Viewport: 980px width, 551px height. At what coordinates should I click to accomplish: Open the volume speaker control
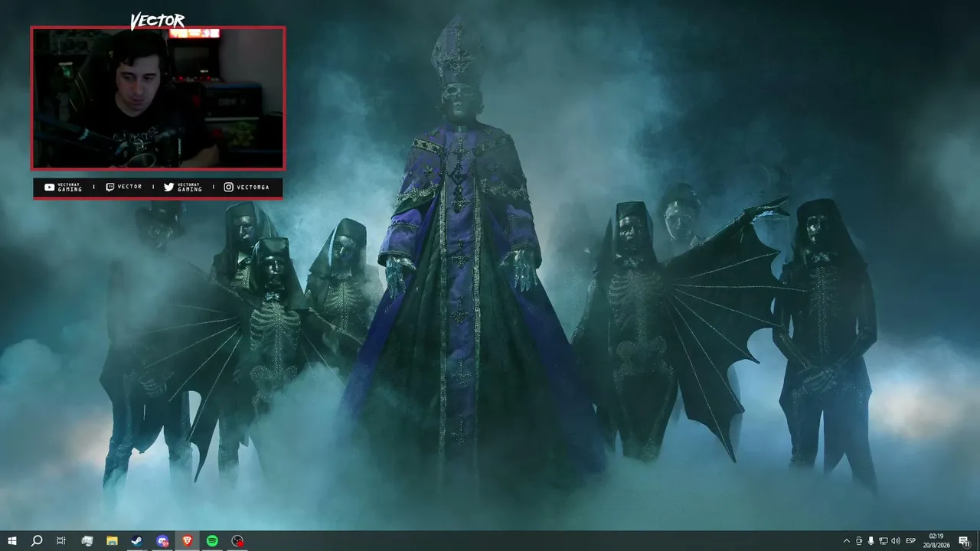[896, 541]
